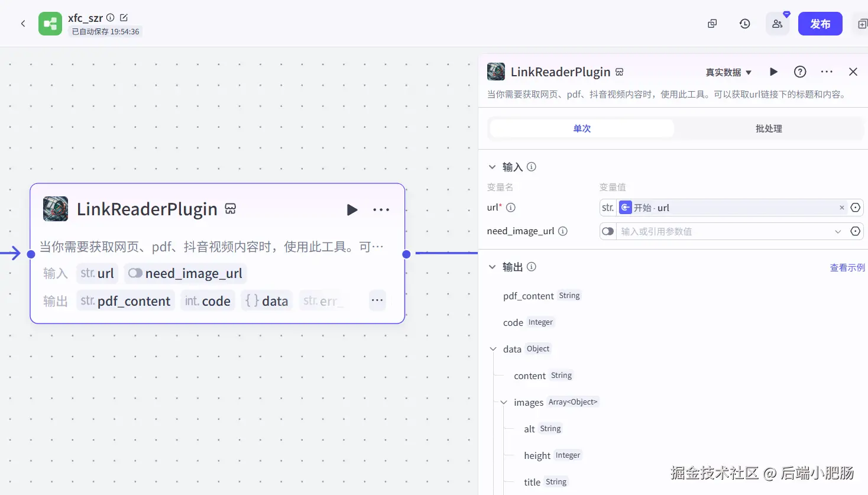Edit the xfc_szr workflow name

pyautogui.click(x=124, y=18)
